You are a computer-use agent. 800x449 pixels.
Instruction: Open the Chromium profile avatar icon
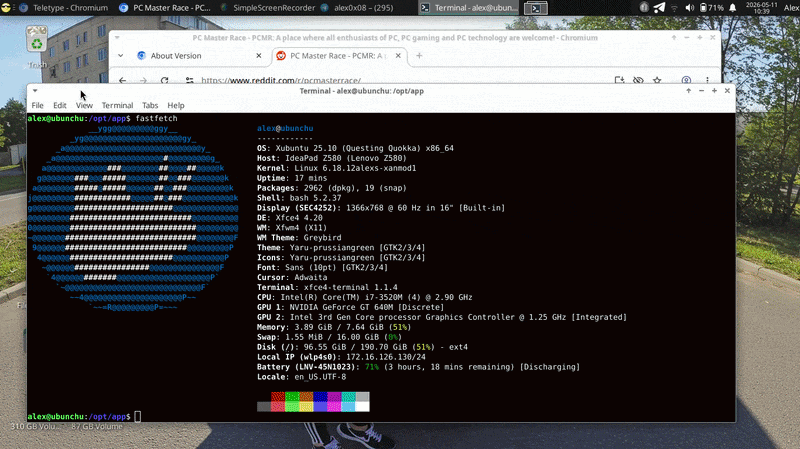(686, 80)
